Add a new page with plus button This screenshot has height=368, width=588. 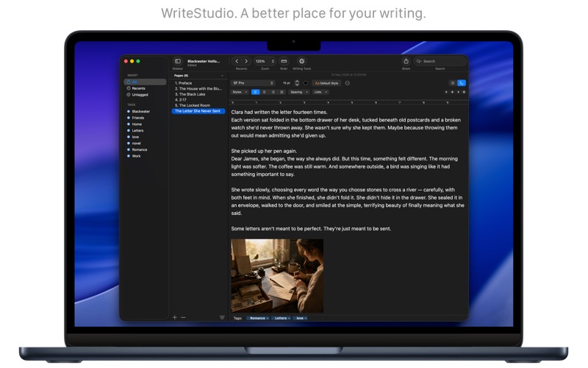175,317
